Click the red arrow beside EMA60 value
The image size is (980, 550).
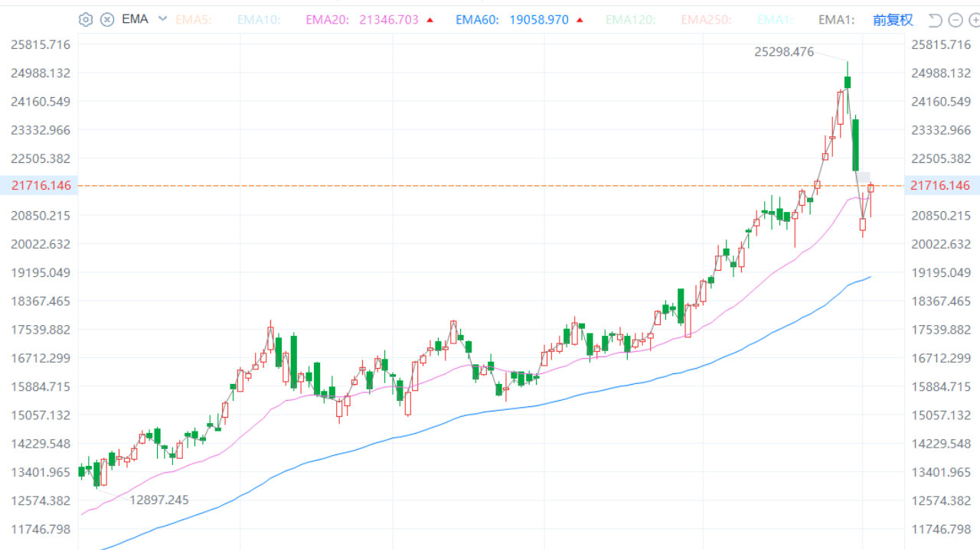click(x=580, y=20)
